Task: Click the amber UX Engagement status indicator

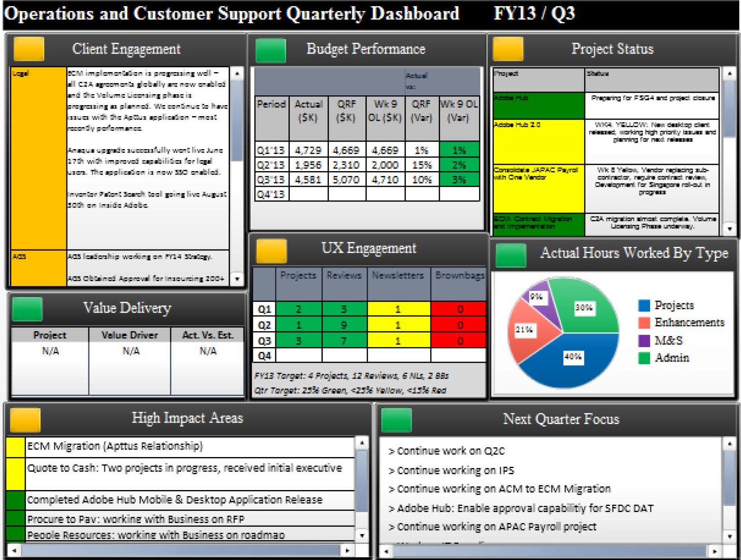Action: 272,251
